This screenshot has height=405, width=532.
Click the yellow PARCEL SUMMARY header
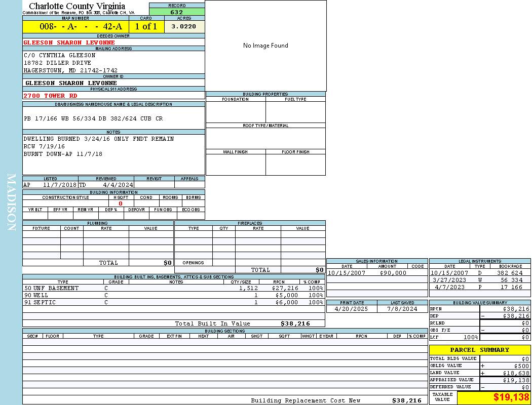coord(479,350)
